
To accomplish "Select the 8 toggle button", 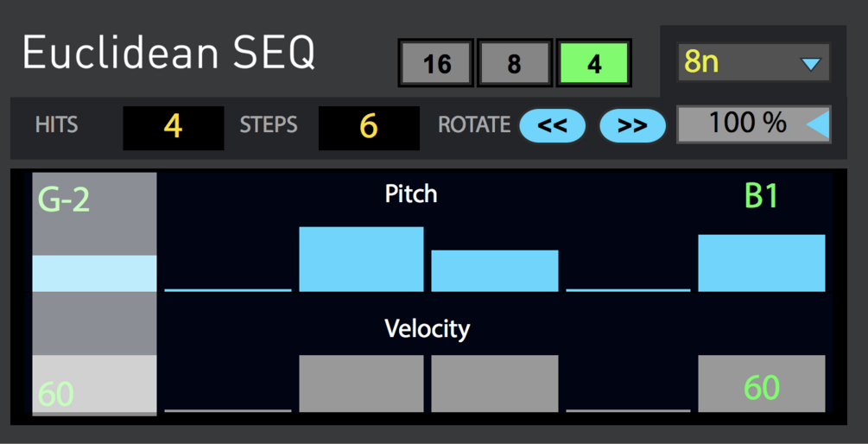I will [515, 64].
